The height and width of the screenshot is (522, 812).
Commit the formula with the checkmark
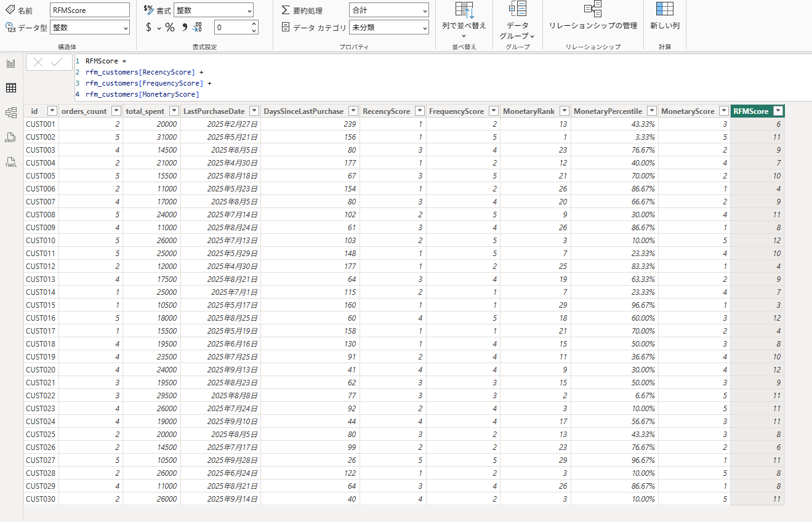point(57,62)
